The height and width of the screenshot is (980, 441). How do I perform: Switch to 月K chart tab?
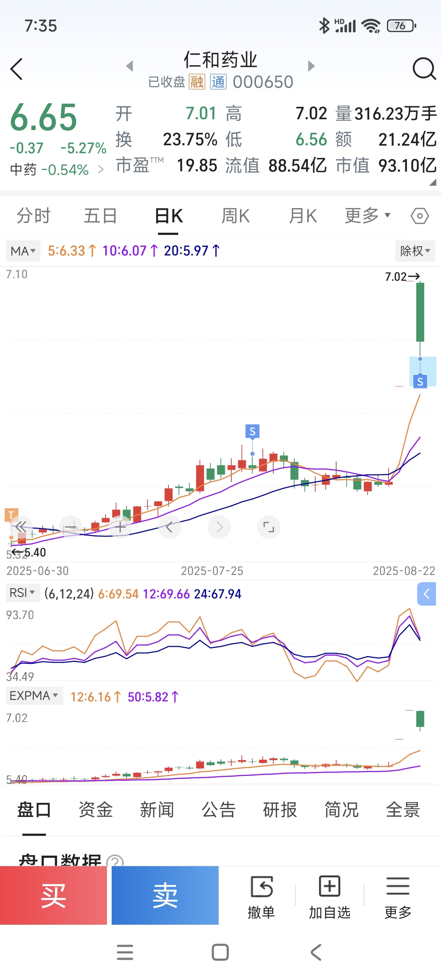coord(303,216)
